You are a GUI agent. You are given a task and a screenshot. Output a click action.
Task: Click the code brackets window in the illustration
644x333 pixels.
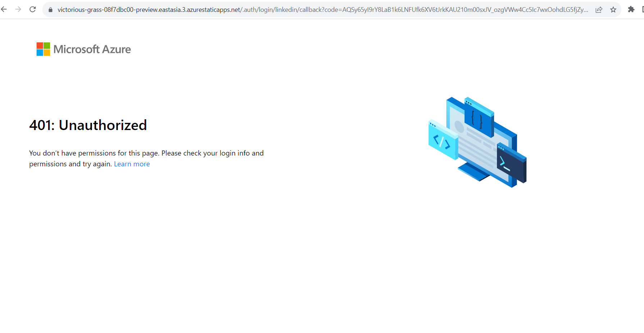coord(477,119)
